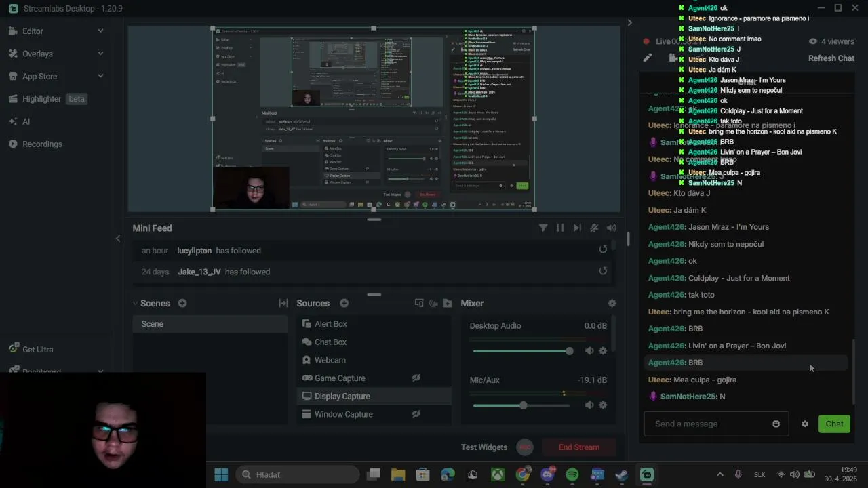This screenshot has width=868, height=488.
Task: Click the stream preview canvas
Action: 374,119
